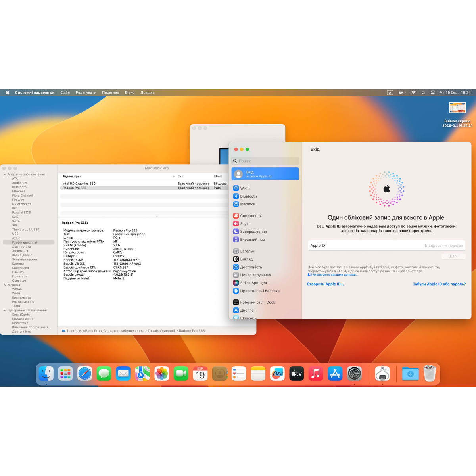Open Сповіщення settings pane
The height and width of the screenshot is (476, 476).
click(x=265, y=216)
